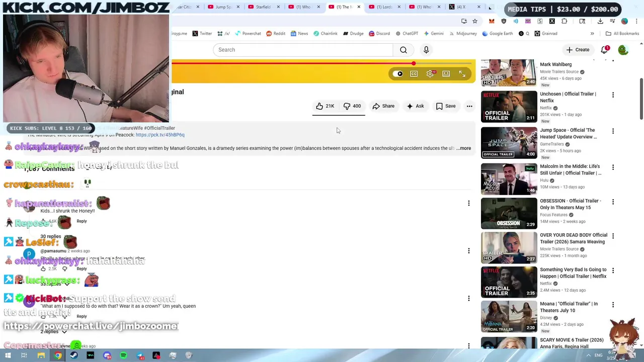Open the Chainlink bookmark

(x=325, y=34)
